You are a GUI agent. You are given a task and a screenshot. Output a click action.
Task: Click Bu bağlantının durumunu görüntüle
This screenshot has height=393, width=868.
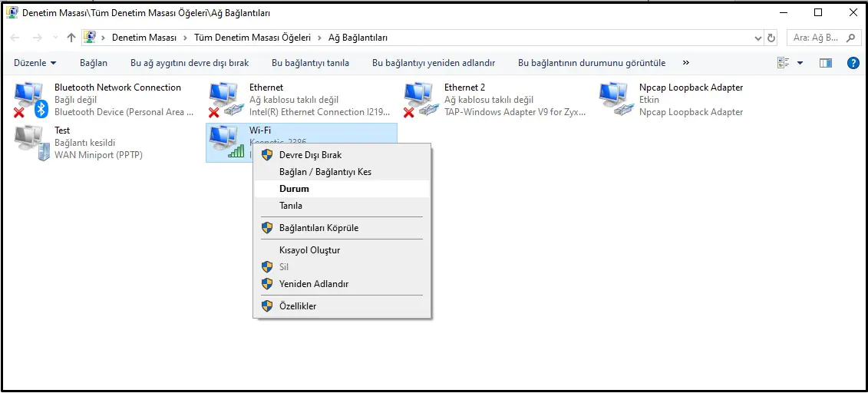[592, 63]
